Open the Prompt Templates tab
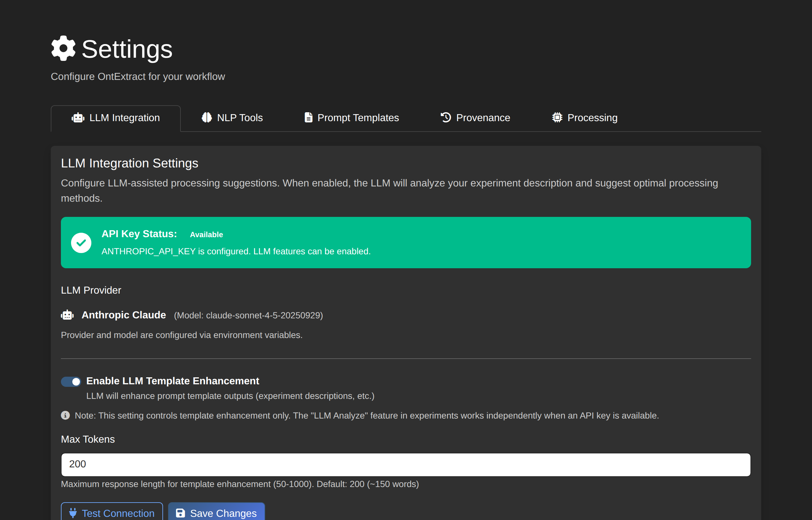This screenshot has width=812, height=520. [351, 118]
